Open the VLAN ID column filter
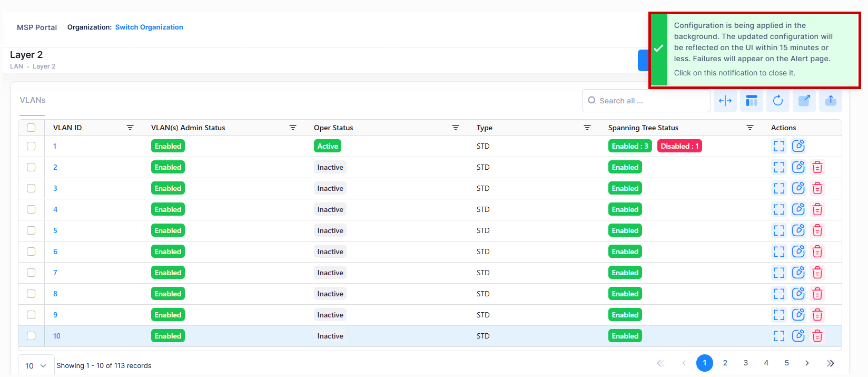This screenshot has height=377, width=868. pos(130,128)
